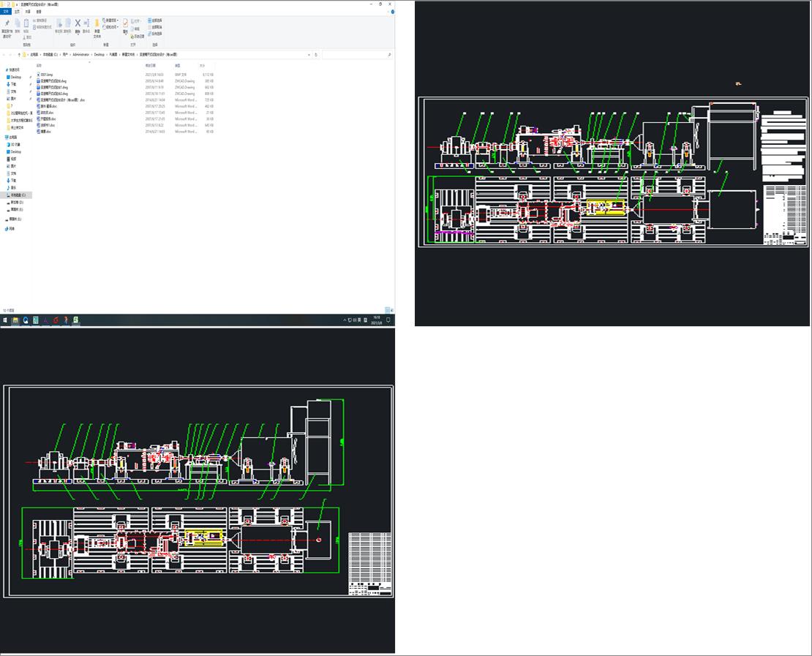Switch to details view icon in status bar
This screenshot has width=812, height=656.
388,310
